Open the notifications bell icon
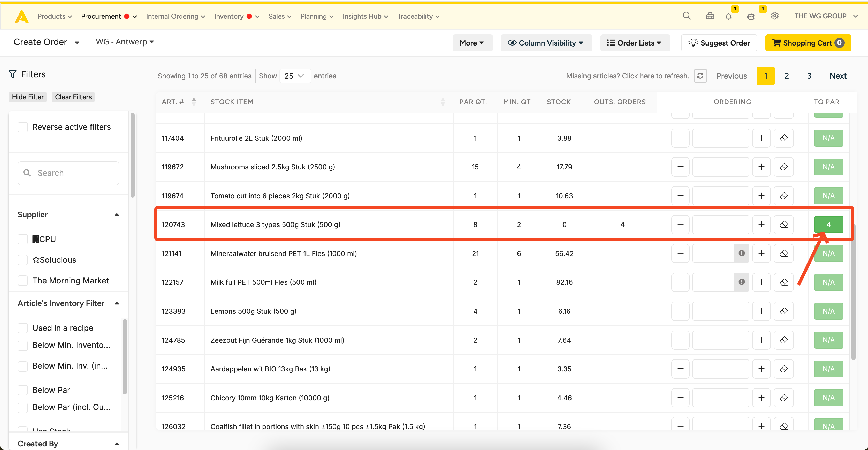 728,16
